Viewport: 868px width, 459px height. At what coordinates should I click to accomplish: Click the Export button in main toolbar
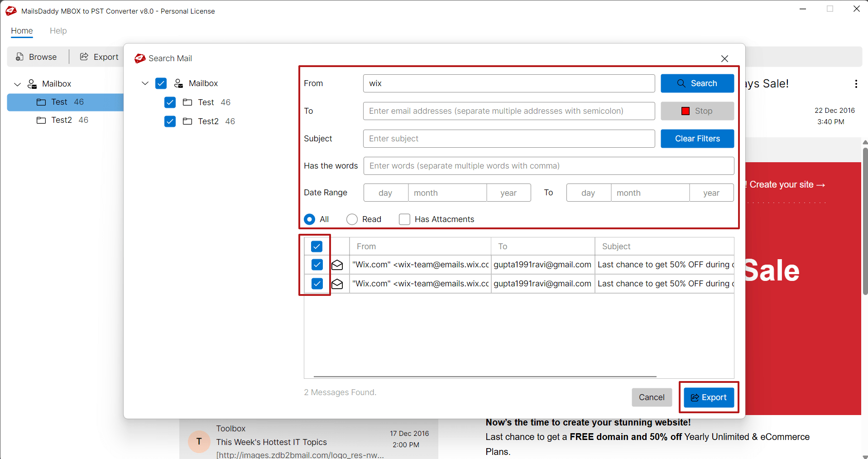pos(99,57)
